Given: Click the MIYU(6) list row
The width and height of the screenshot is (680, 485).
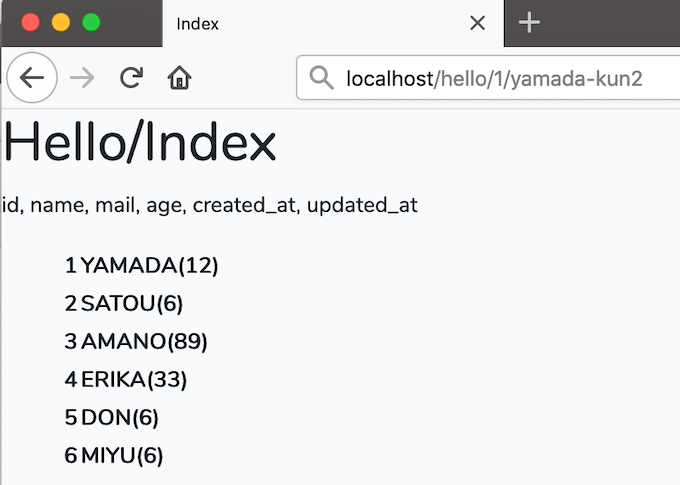Looking at the screenshot, I should [114, 456].
